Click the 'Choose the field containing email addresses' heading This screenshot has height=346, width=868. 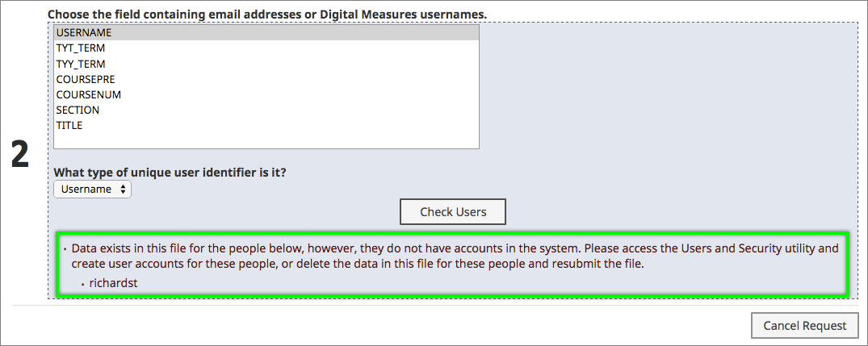pyautogui.click(x=267, y=15)
